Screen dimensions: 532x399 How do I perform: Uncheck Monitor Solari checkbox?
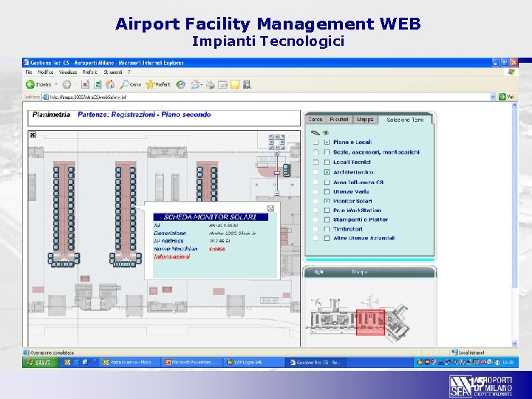click(327, 201)
